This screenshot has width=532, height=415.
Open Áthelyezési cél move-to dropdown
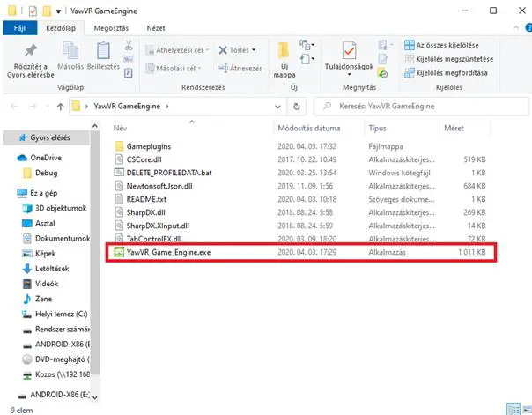click(177, 50)
